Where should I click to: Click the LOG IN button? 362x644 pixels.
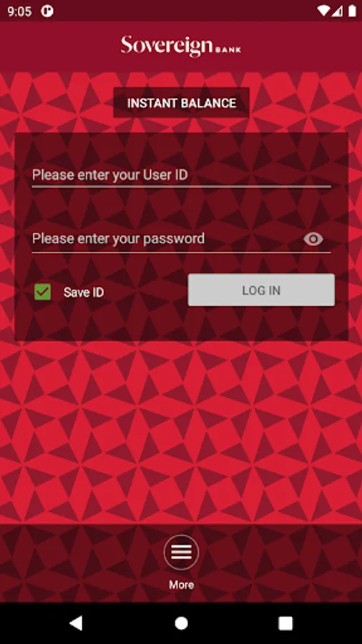point(261,290)
